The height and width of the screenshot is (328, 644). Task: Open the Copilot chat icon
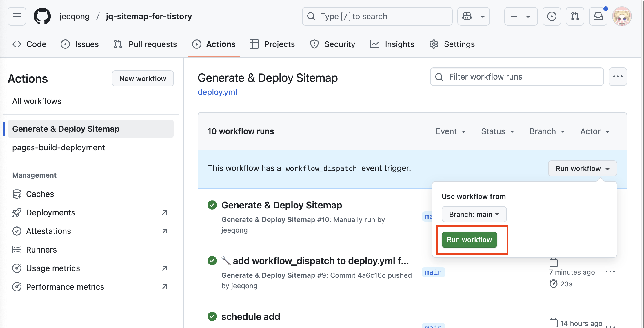click(x=467, y=16)
